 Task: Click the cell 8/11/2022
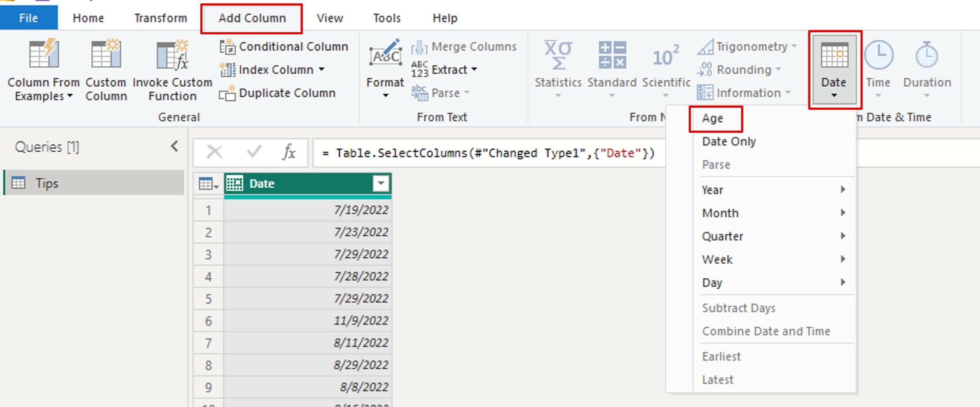click(308, 343)
